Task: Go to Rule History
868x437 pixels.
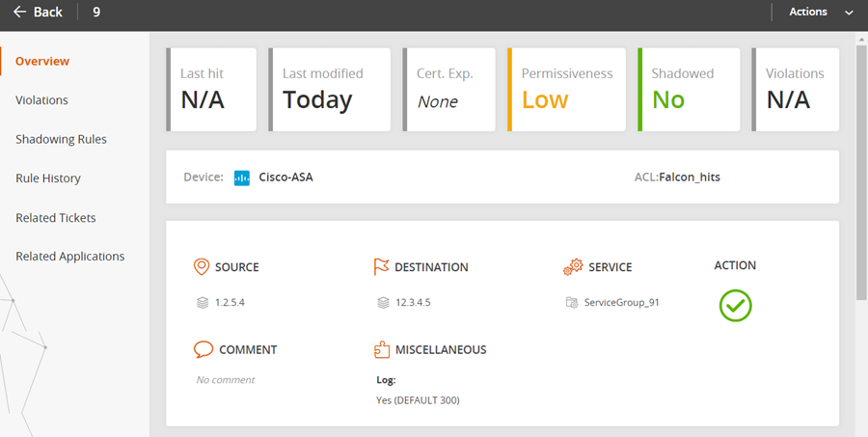Action: [x=48, y=178]
